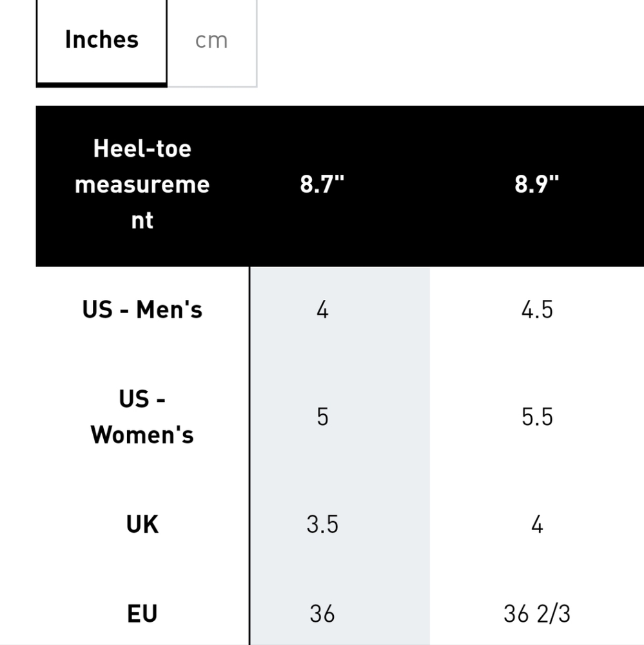Click Men's size 4.5 cell
Viewport: 644px width, 645px height.
536,310
